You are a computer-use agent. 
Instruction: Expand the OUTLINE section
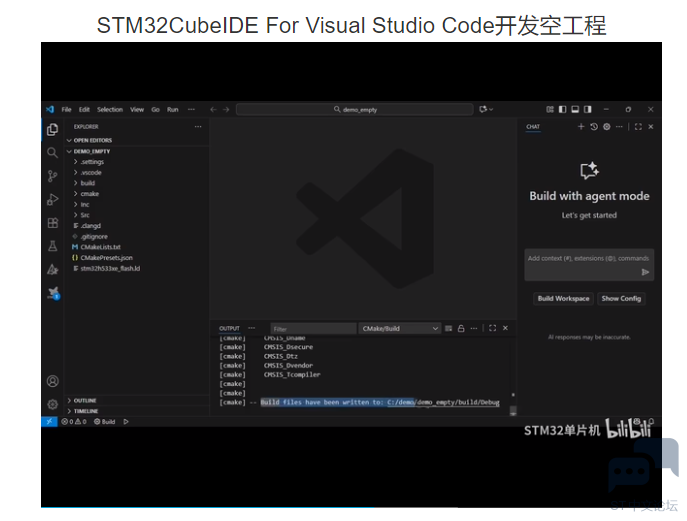(x=85, y=400)
